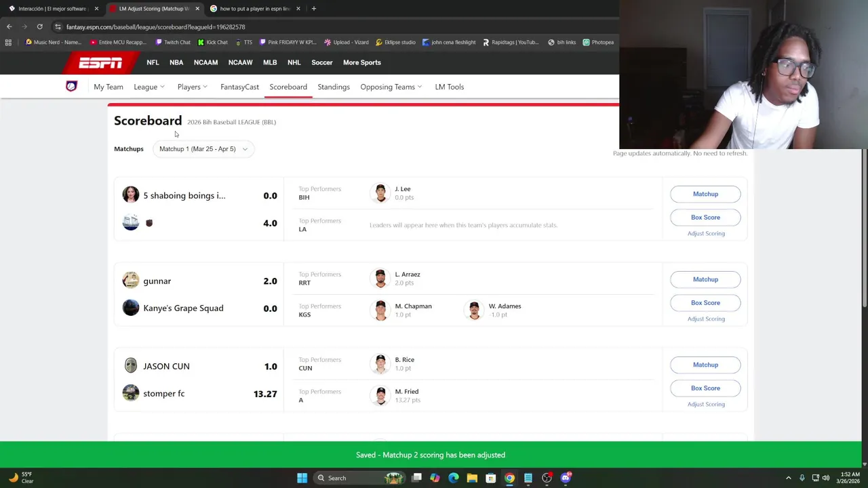Open Windows Start menu
Image resolution: width=868 pixels, height=488 pixels.
(302, 478)
